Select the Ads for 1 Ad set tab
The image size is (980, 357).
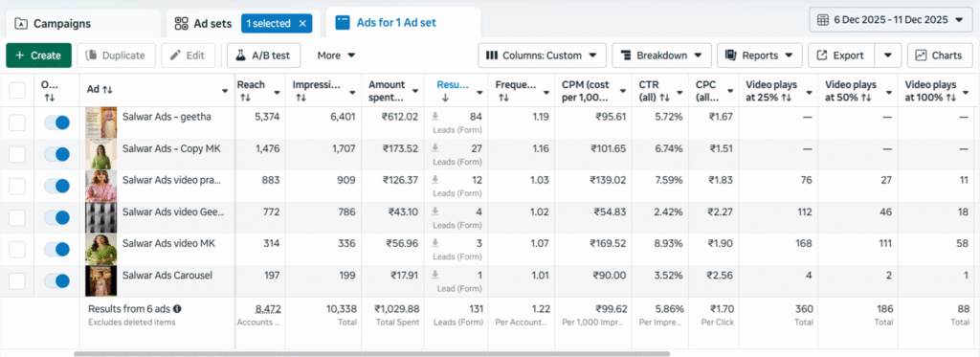[404, 24]
